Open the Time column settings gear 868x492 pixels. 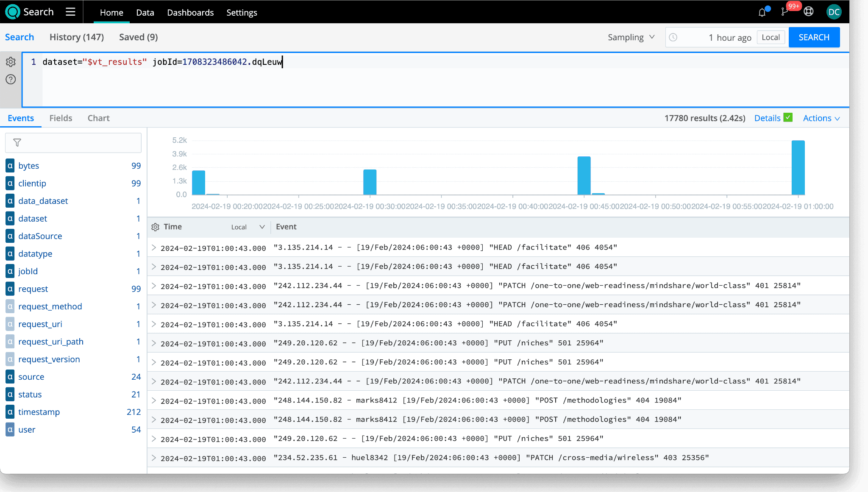point(155,227)
